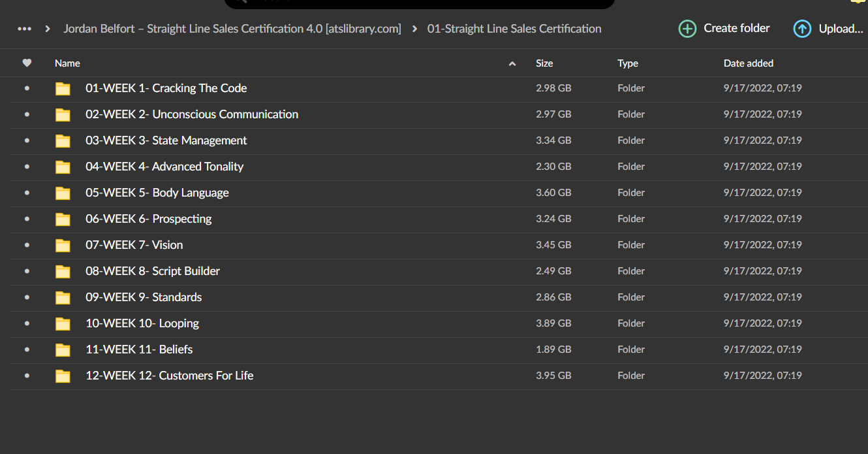Screen dimensions: 868x454
Task: Click the search bar at the top
Action: coord(420,3)
